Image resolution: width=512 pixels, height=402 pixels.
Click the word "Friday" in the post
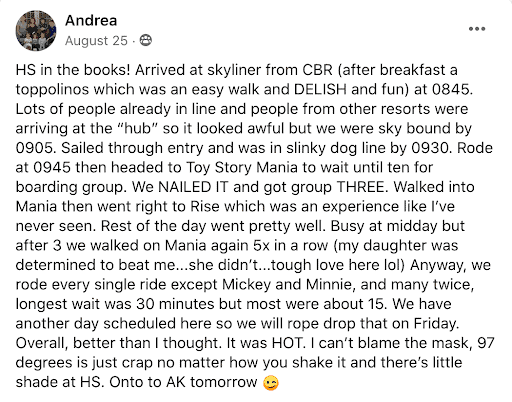pos(435,324)
